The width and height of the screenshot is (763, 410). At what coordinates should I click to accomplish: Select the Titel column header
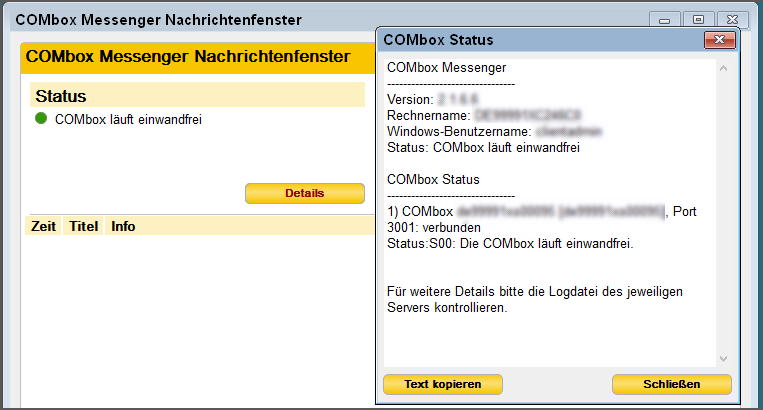pos(83,226)
